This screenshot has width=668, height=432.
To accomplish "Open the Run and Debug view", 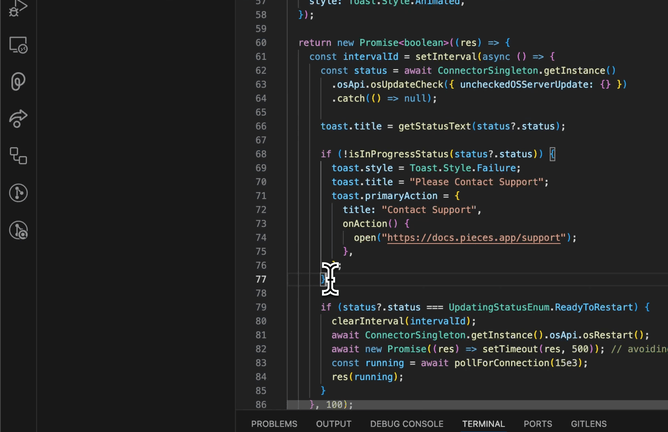I will pos(18,9).
